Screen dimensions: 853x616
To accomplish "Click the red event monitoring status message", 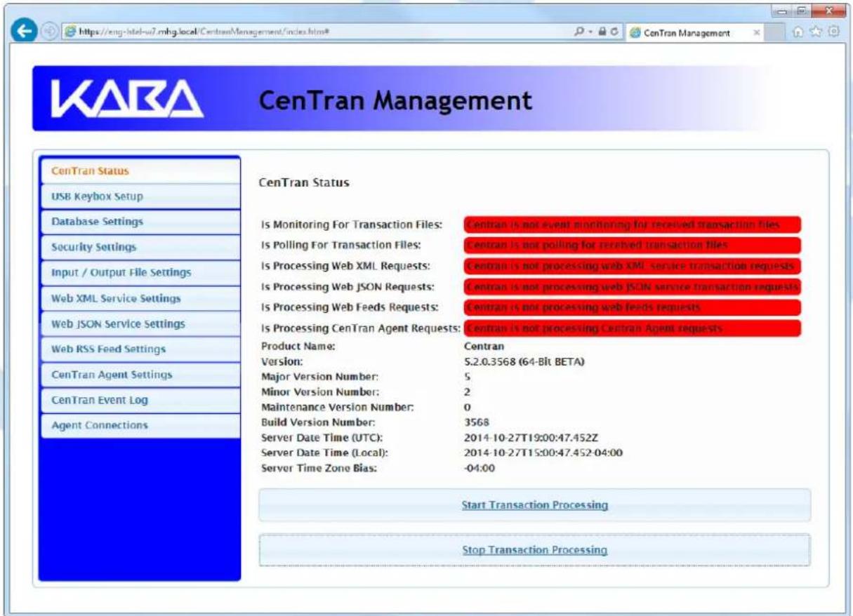I will 632,225.
